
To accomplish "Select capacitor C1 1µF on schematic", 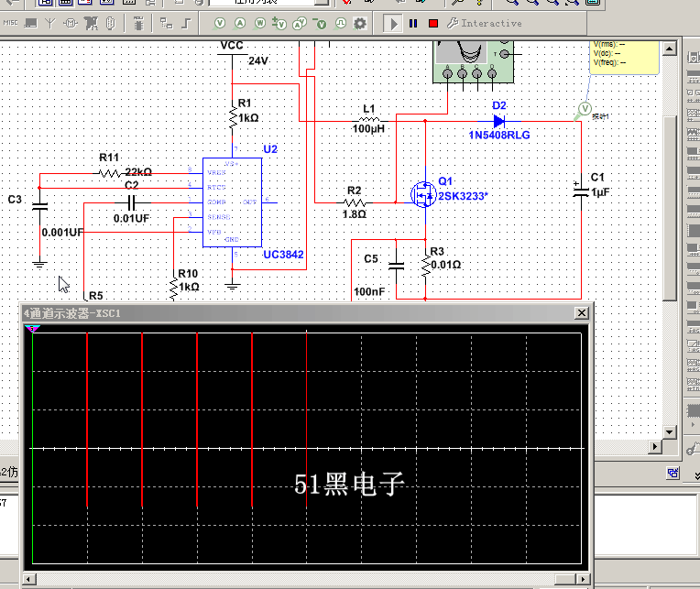I will click(x=581, y=191).
